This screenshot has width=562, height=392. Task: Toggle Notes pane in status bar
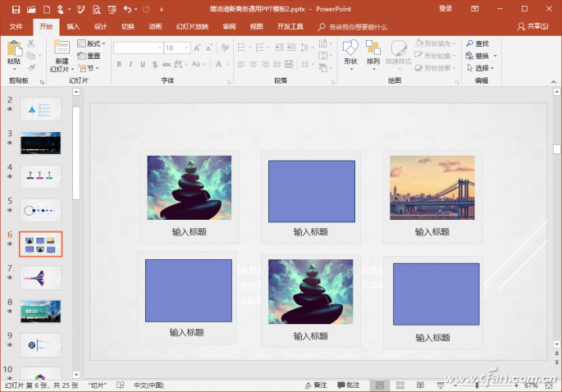click(x=316, y=385)
